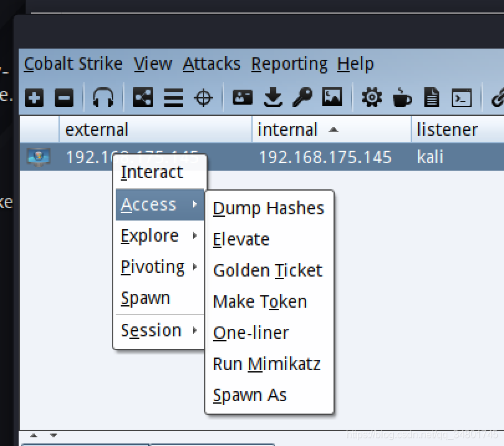Sort by the external column header

(x=156, y=130)
